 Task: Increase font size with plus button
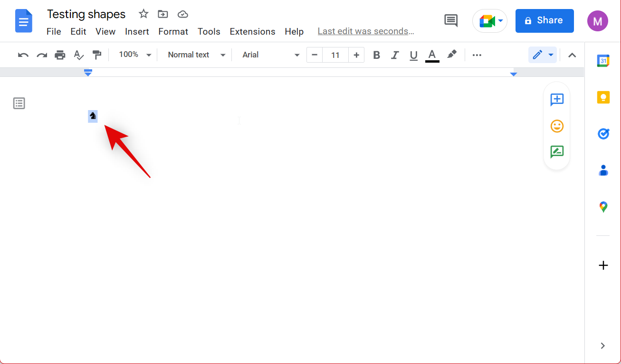356,55
